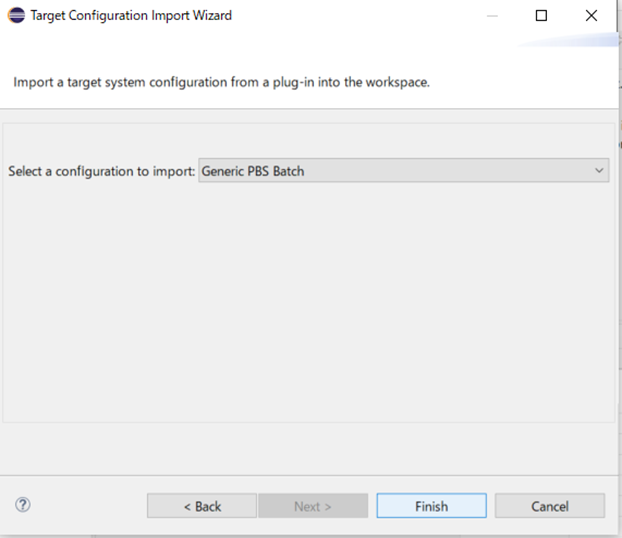
Task: Click empty space between help icon and Back
Action: 88,506
